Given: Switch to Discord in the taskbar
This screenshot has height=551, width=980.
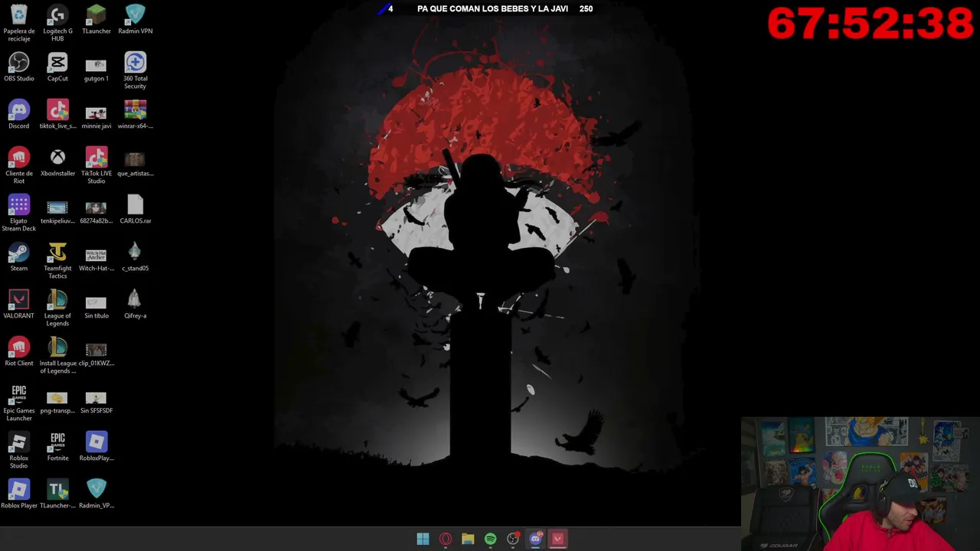Looking at the screenshot, I should (x=535, y=539).
